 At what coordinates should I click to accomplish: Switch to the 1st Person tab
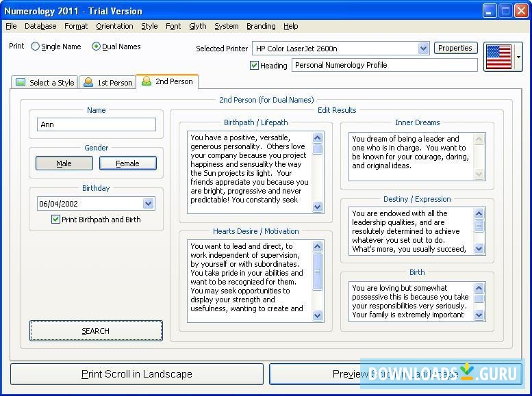pyautogui.click(x=107, y=83)
